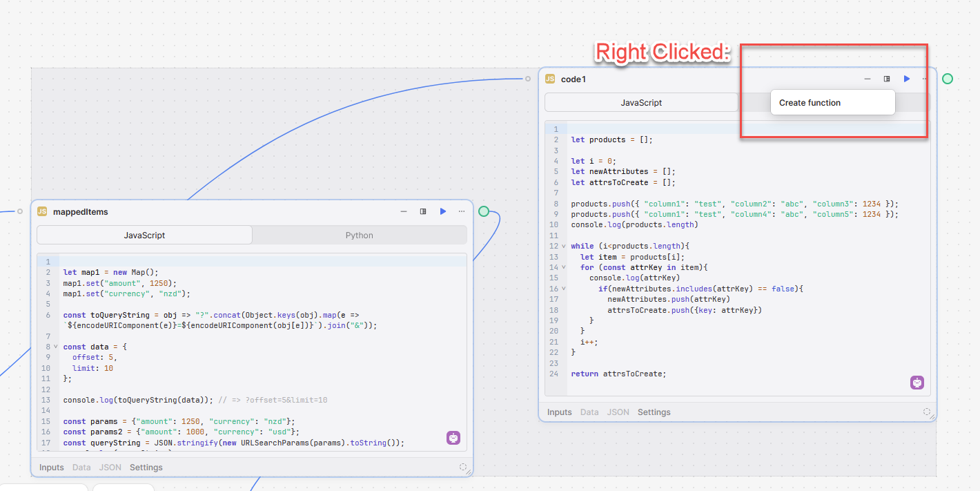
Task: Click the purple AI assistant icon in code1
Action: 917,383
